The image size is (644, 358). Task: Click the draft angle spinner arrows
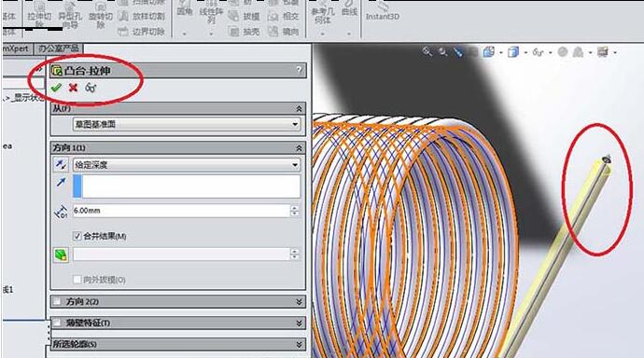pos(295,255)
